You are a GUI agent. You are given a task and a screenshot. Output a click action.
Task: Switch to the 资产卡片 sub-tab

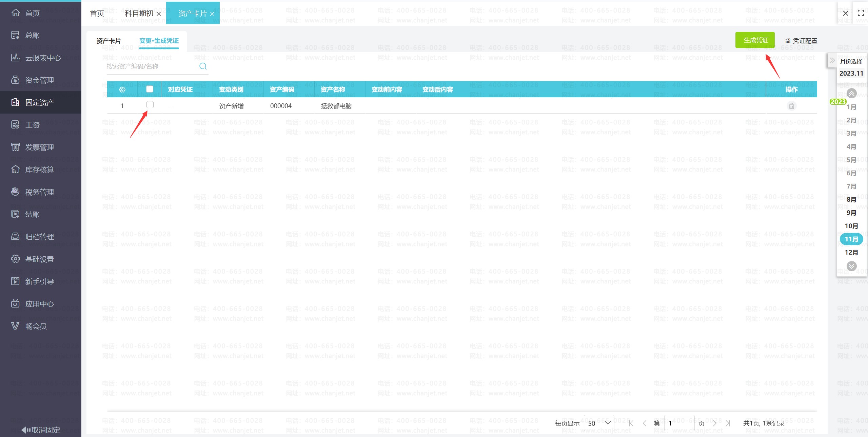(108, 41)
